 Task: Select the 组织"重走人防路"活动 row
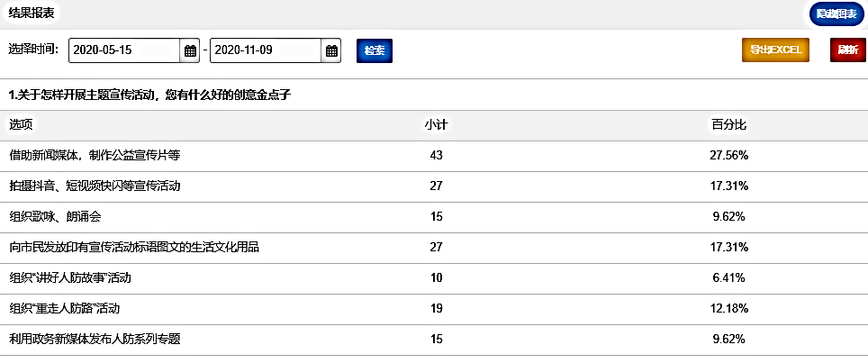(x=76, y=308)
